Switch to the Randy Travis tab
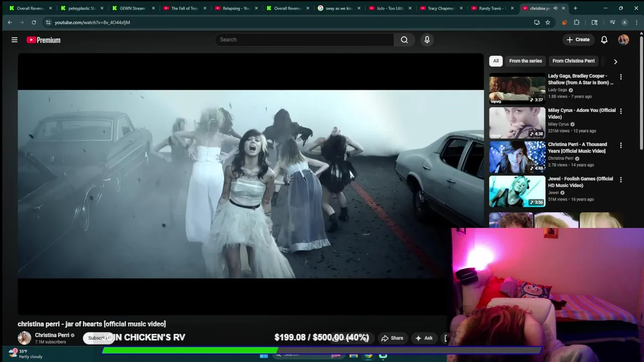Viewport: 644px width, 362px height. 493,8
